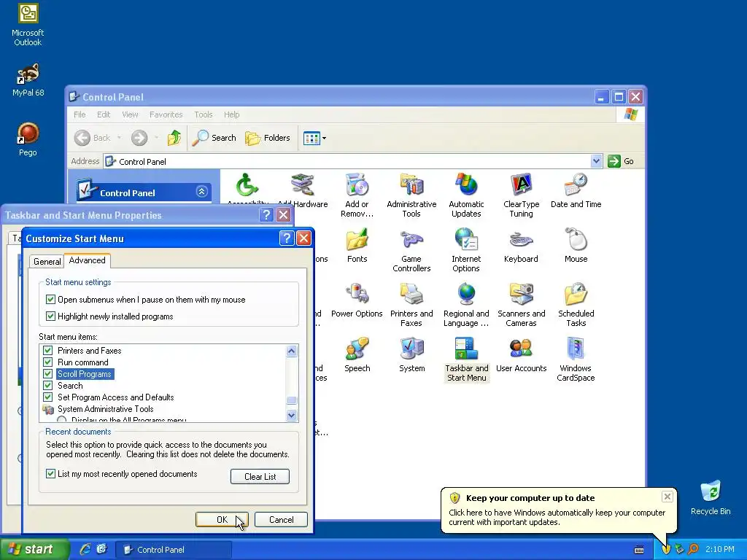Image resolution: width=747 pixels, height=560 pixels.
Task: Open Scheduled Tasks icon
Action: tap(576, 305)
